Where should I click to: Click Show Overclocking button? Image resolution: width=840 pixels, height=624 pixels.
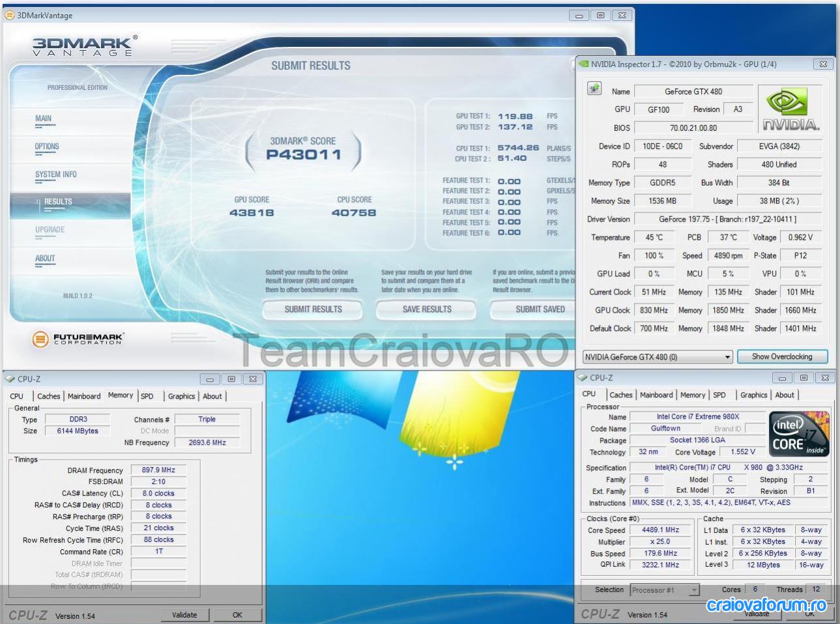782,357
